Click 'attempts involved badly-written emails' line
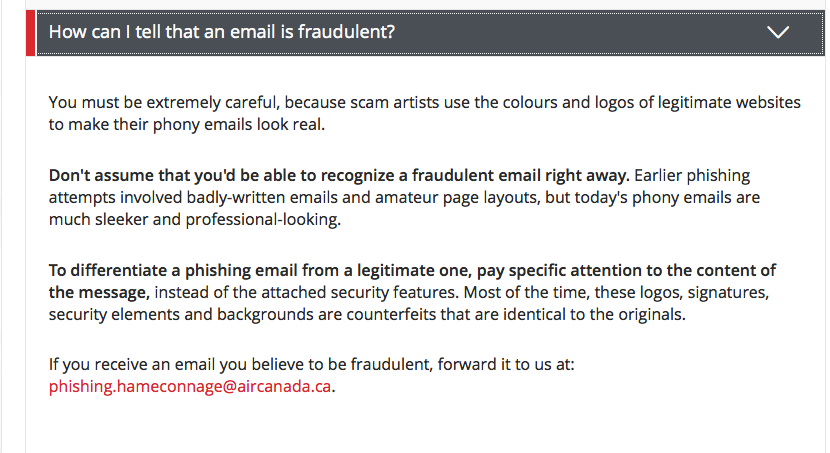The height and width of the screenshot is (453, 830). [x=404, y=197]
